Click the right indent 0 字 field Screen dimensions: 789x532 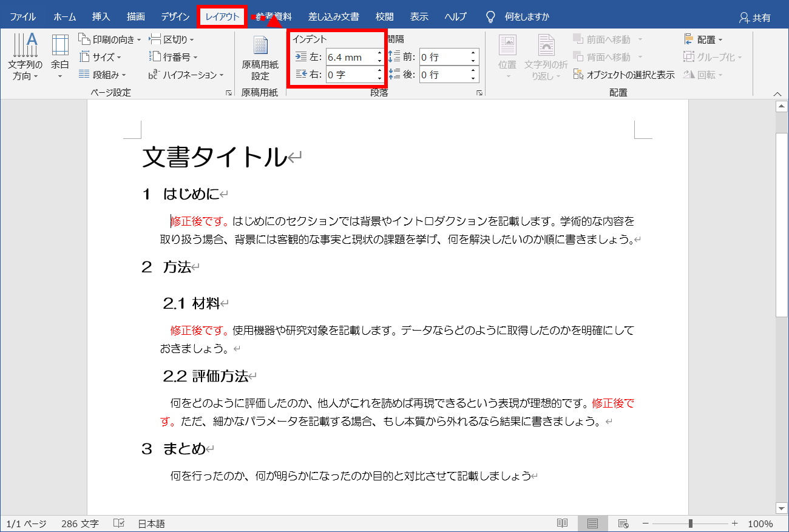pyautogui.click(x=351, y=75)
